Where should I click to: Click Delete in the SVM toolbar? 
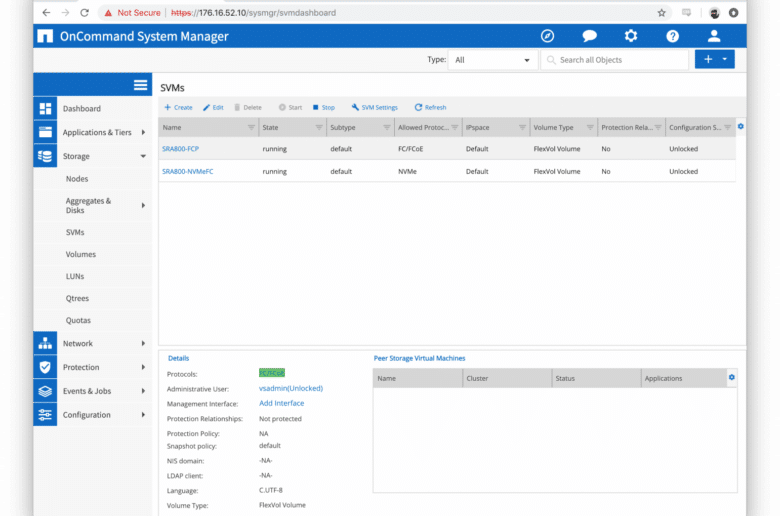[x=248, y=107]
